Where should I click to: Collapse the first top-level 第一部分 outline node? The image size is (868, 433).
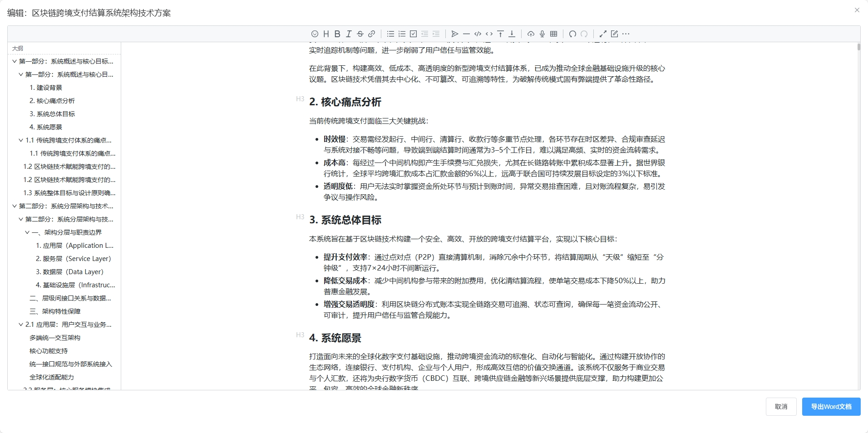15,61
